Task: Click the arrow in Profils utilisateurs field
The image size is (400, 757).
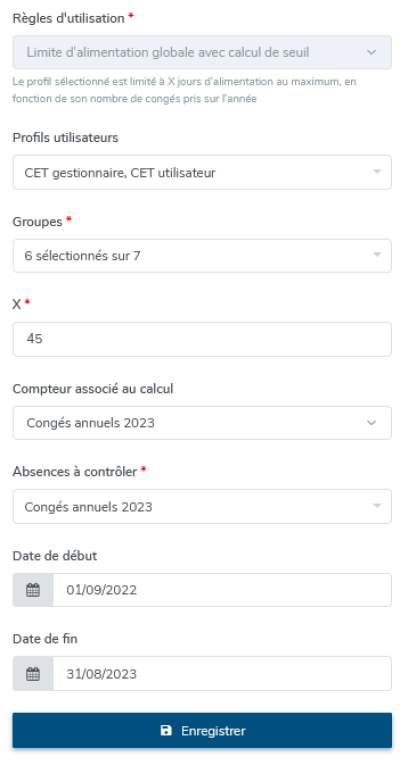Action: [377, 172]
